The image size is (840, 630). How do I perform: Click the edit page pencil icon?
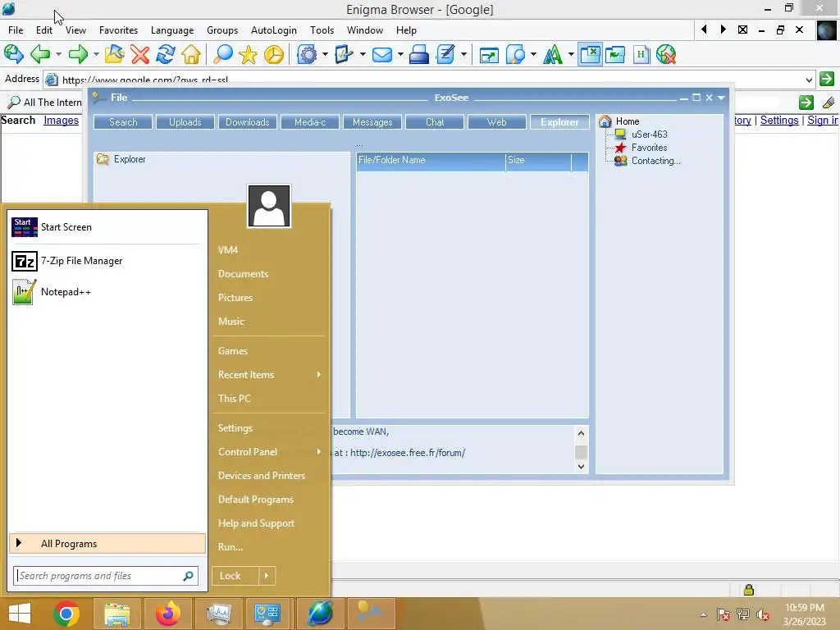pyautogui.click(x=445, y=54)
